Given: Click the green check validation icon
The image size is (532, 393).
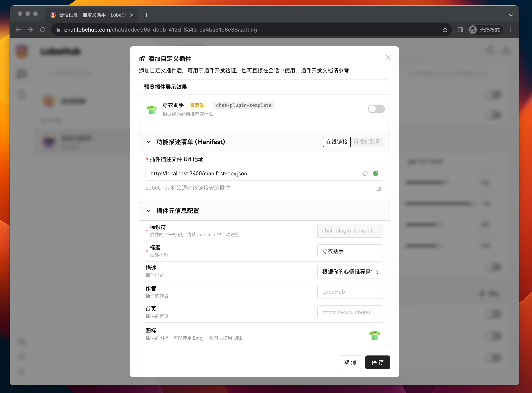Looking at the screenshot, I should (x=376, y=173).
